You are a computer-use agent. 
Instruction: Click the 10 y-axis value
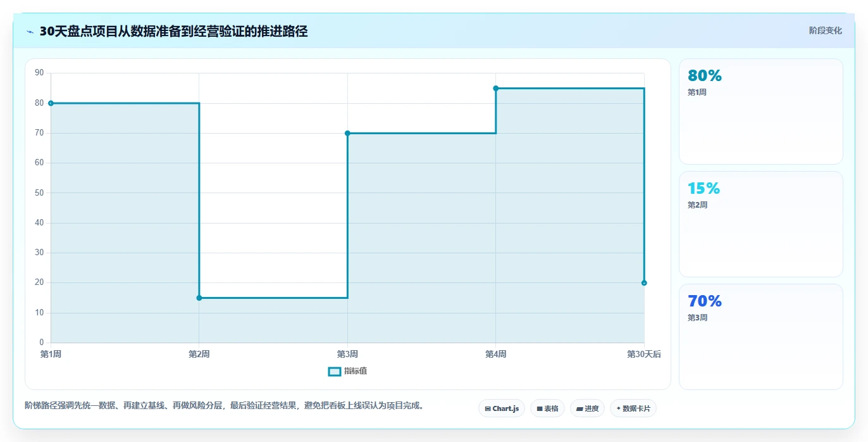(39, 313)
